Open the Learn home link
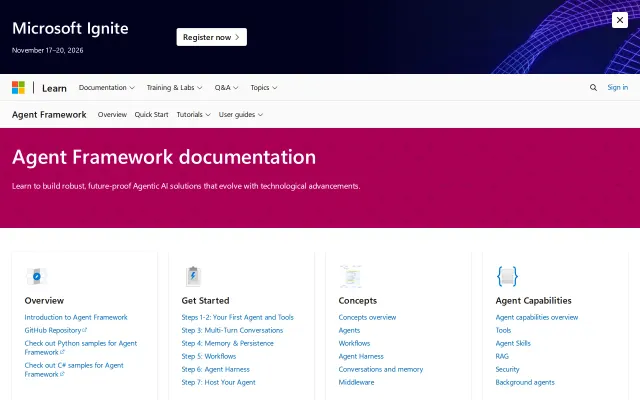Viewport: 640px width, 400px height. click(54, 88)
